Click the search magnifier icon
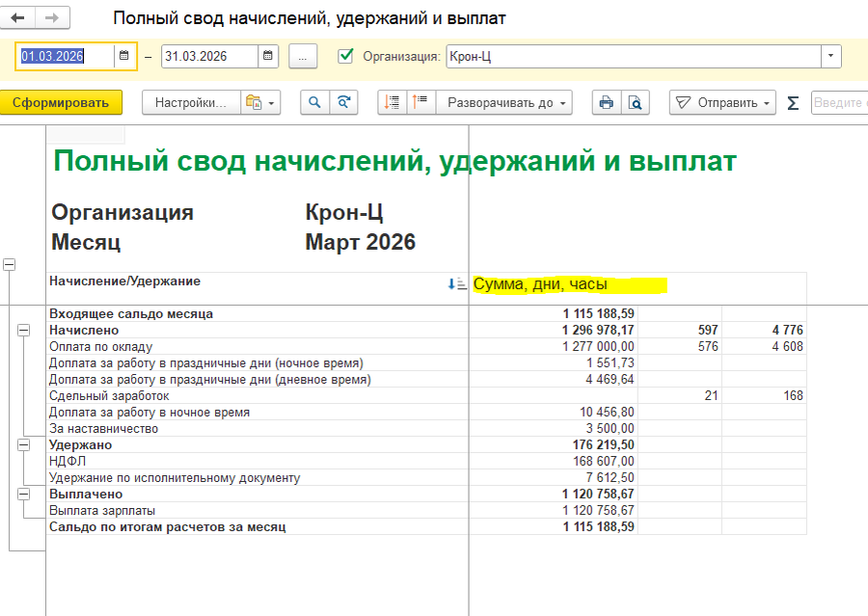 coord(314,103)
